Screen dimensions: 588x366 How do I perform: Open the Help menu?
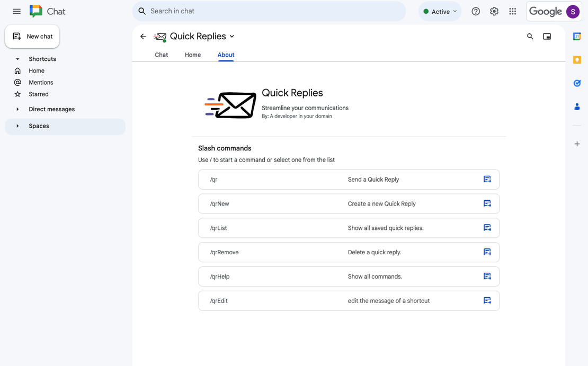476,11
